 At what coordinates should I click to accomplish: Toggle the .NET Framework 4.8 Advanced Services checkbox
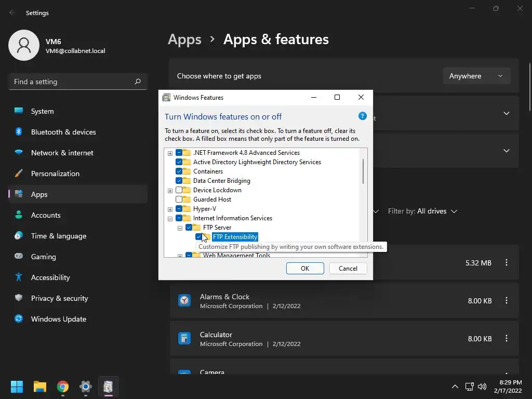(179, 153)
